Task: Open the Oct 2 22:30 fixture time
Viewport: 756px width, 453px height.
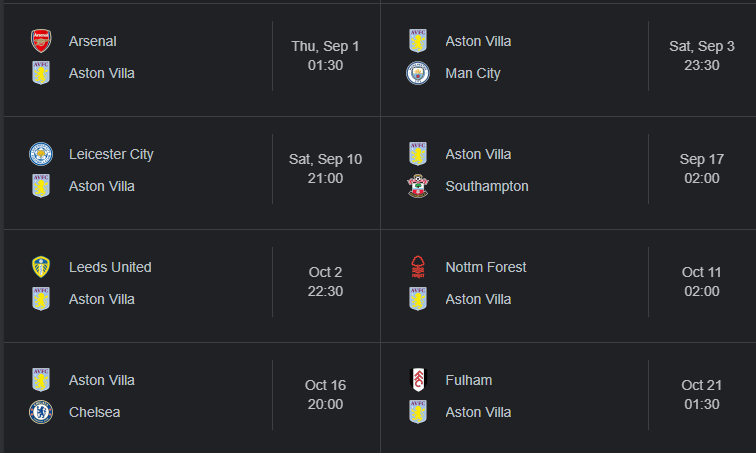Action: [x=325, y=282]
